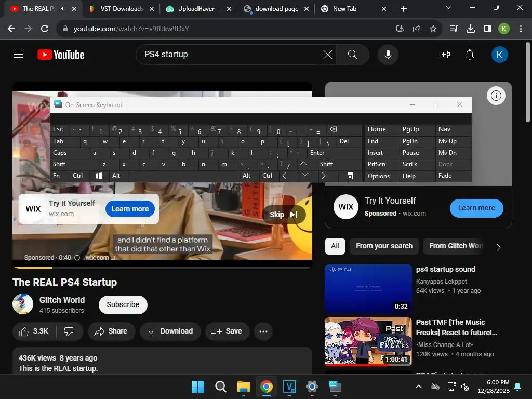532x399 pixels.
Task: Click the magnifier search button
Action: point(353,54)
